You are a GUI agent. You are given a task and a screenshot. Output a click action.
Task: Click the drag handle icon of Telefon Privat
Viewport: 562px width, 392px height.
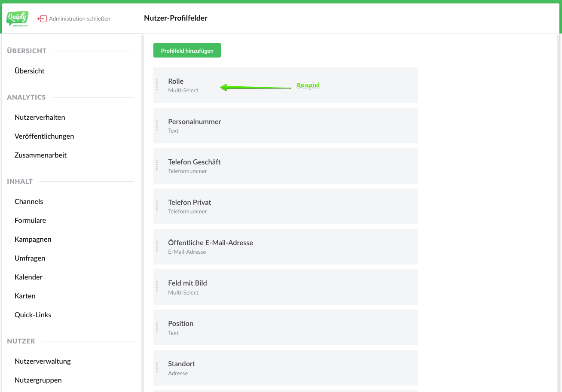(157, 206)
